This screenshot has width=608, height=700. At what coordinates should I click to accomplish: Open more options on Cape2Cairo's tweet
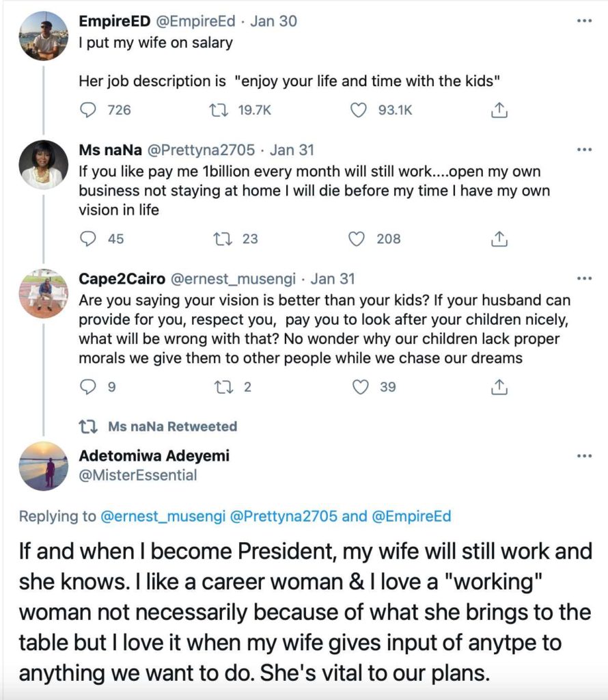[x=584, y=279]
